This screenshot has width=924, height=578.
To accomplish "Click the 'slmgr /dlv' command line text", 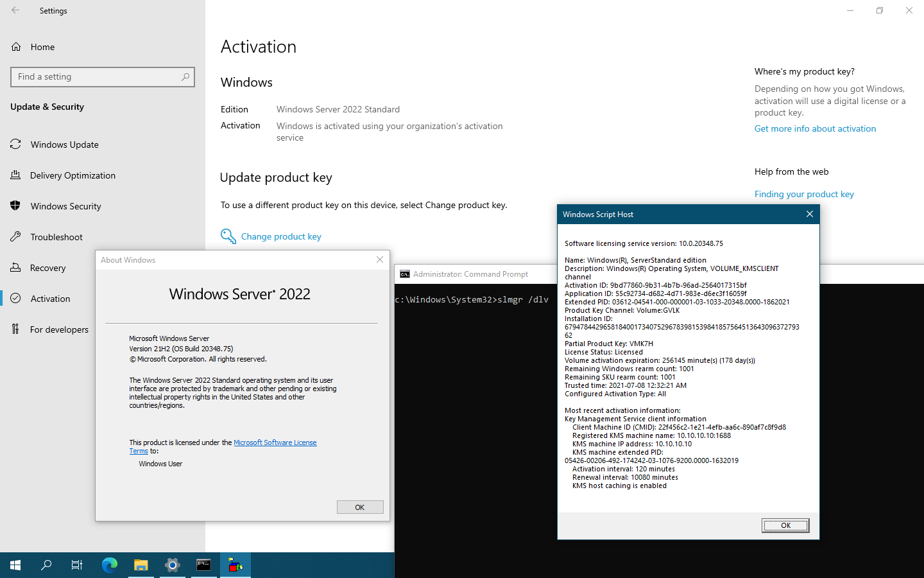I will [522, 300].
